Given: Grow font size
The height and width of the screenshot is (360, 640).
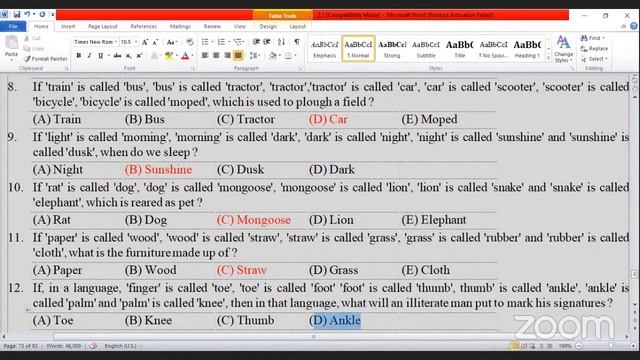Looking at the screenshot, I should (145, 42).
